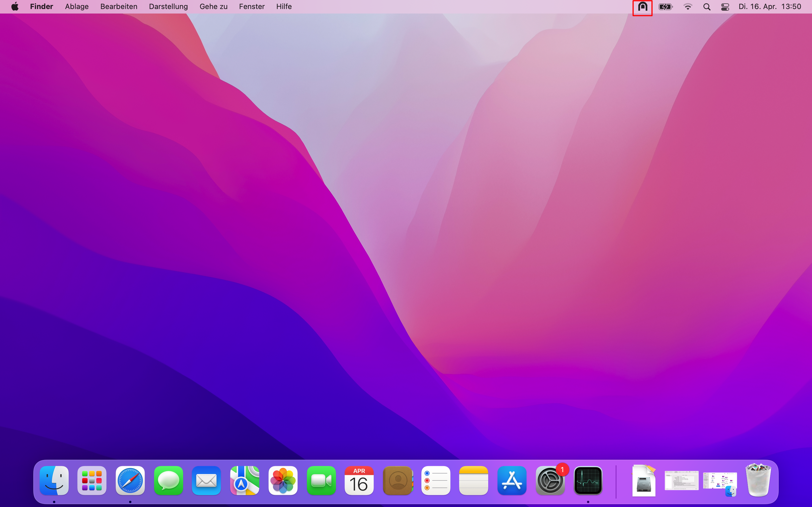Image resolution: width=812 pixels, height=507 pixels.
Task: Show the battery status menu
Action: tap(665, 7)
